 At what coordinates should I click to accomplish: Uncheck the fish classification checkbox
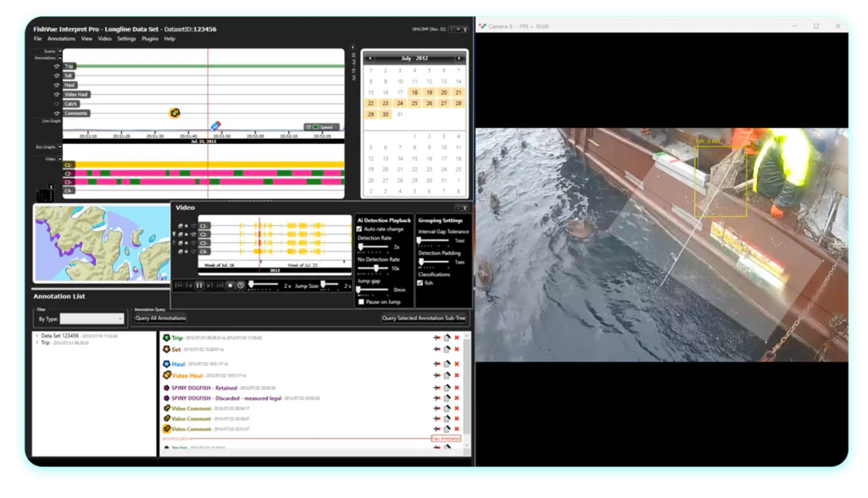[x=420, y=283]
